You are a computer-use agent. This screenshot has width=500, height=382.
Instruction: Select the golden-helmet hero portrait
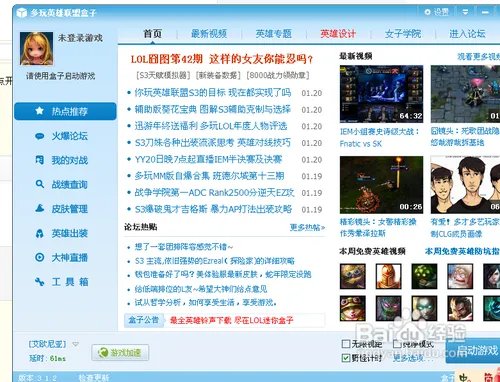tap(388, 276)
